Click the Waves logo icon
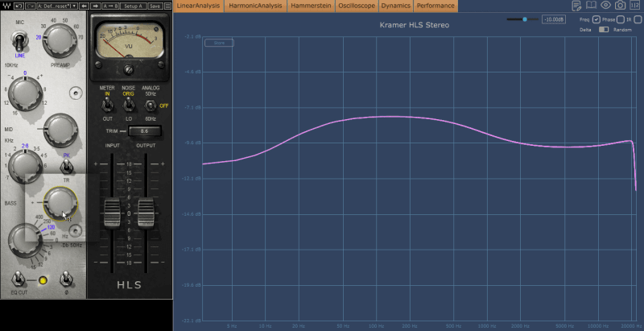 [x=6, y=6]
